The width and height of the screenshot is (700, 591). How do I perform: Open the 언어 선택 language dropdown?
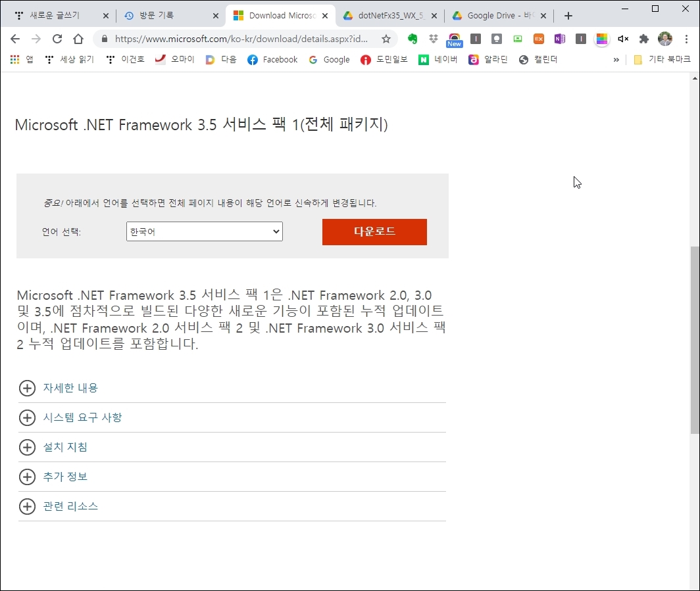205,231
